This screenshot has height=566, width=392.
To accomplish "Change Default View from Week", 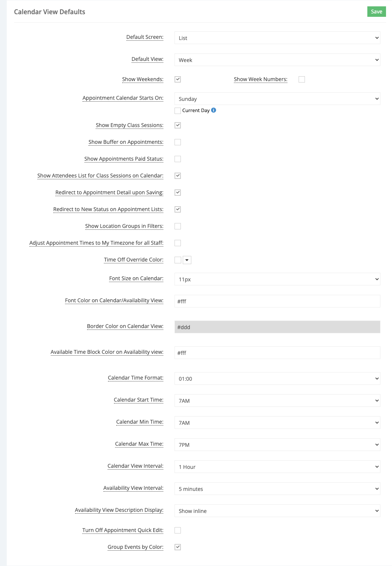I will pyautogui.click(x=277, y=60).
